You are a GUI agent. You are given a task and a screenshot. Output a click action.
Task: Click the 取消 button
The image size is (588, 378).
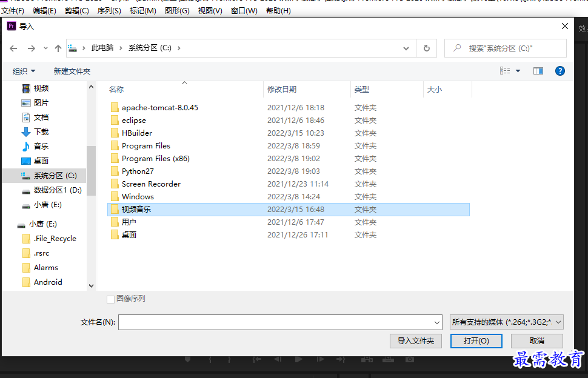click(x=537, y=341)
